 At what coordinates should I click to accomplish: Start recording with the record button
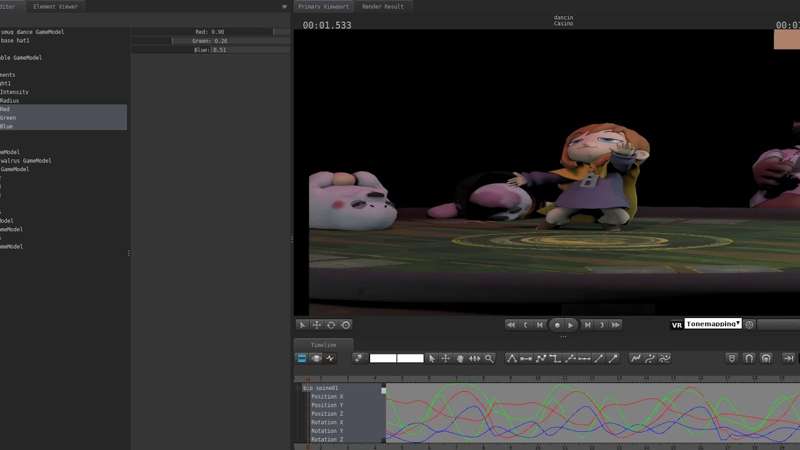point(557,324)
